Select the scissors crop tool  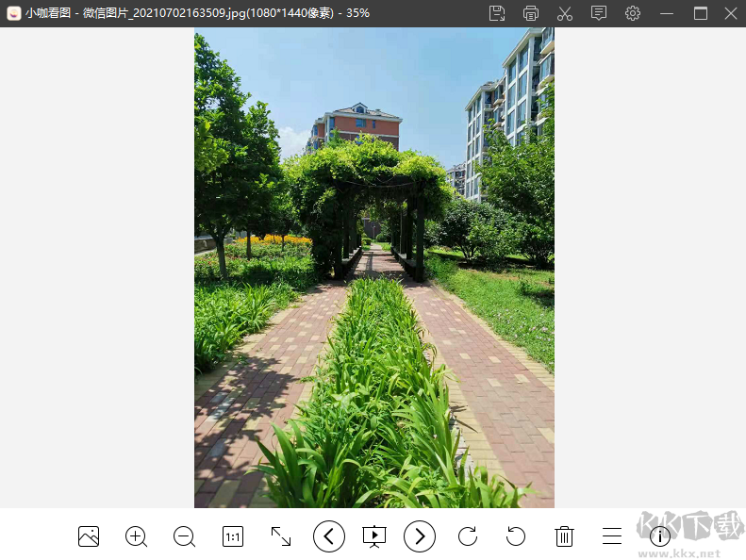tap(565, 13)
